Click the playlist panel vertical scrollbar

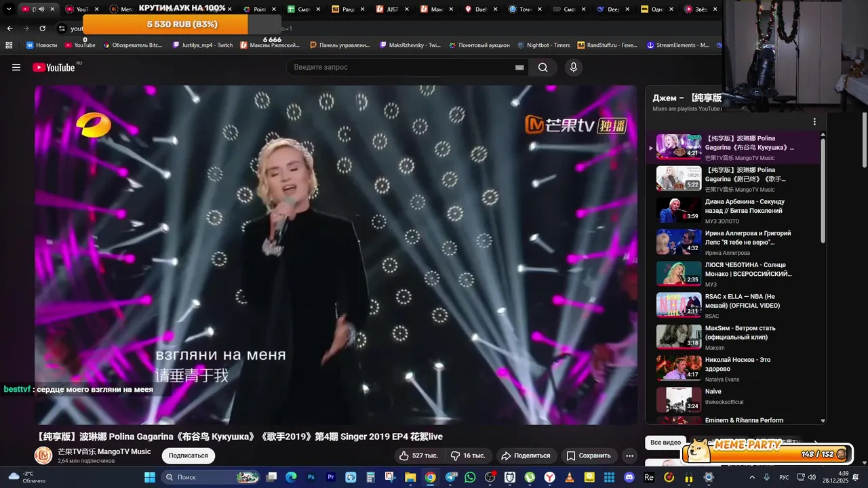(823, 190)
